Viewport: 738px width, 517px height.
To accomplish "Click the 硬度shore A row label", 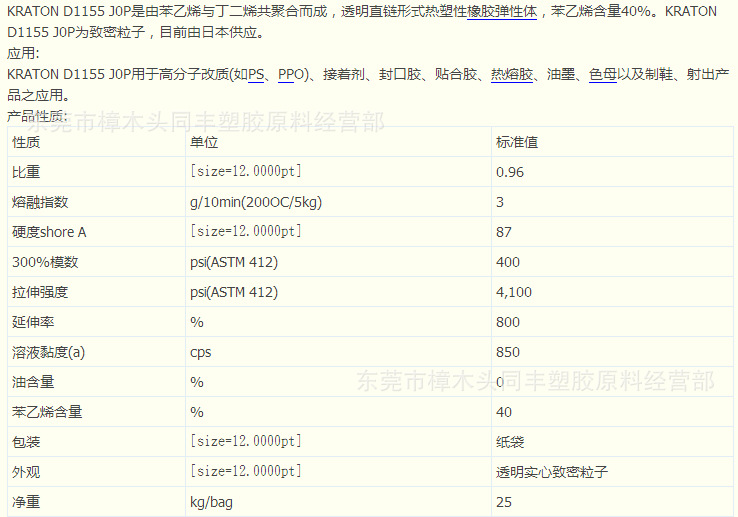I will (x=49, y=232).
